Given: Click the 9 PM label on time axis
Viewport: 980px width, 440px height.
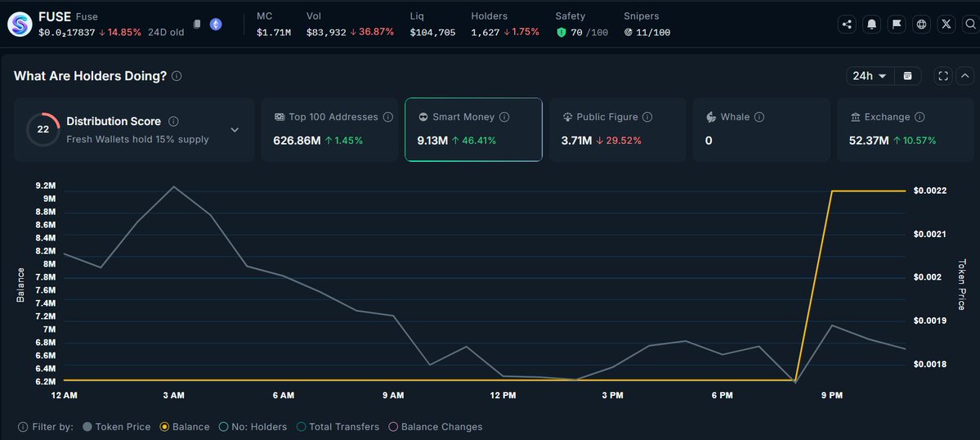Looking at the screenshot, I should click(x=832, y=396).
